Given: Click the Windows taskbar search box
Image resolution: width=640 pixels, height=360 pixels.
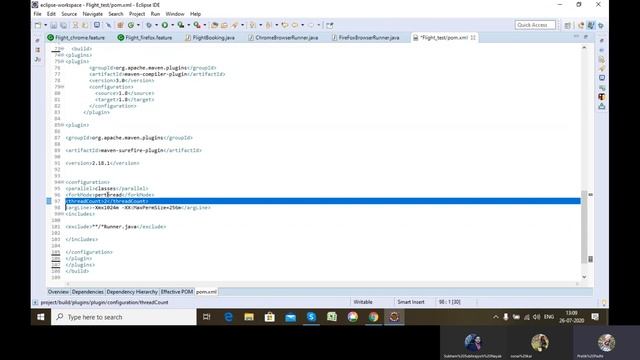Looking at the screenshot, I should pyautogui.click(x=124, y=317).
